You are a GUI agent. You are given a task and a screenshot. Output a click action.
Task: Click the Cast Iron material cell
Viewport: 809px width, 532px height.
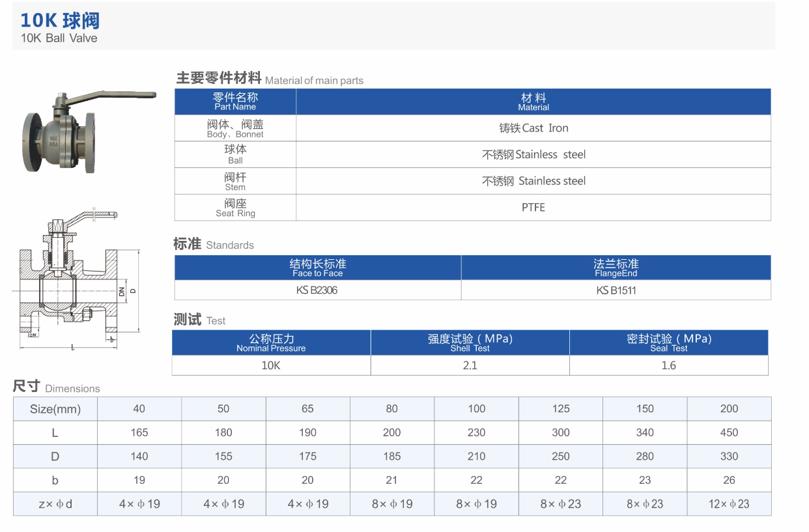coord(533,128)
